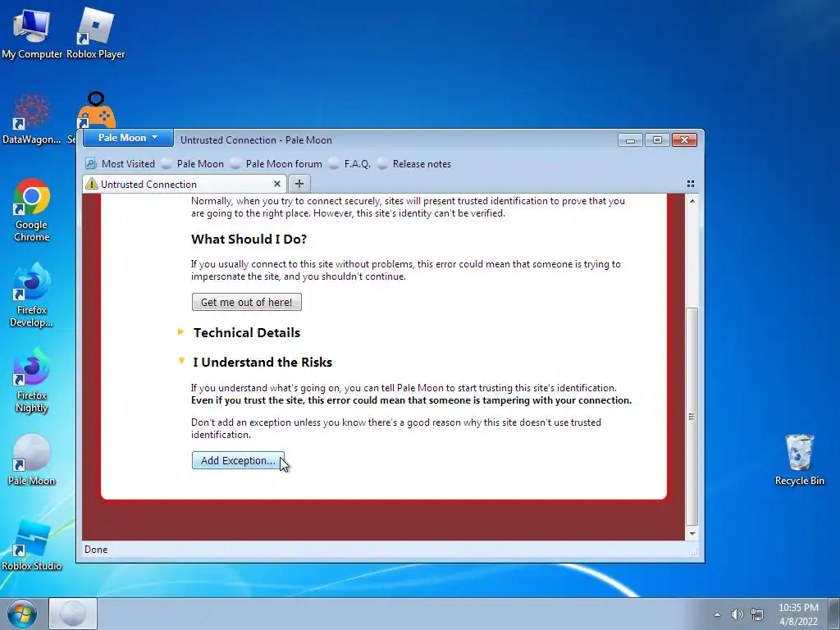This screenshot has width=840, height=630.
Task: Launch Roblox Studio shortcut
Action: 32,545
